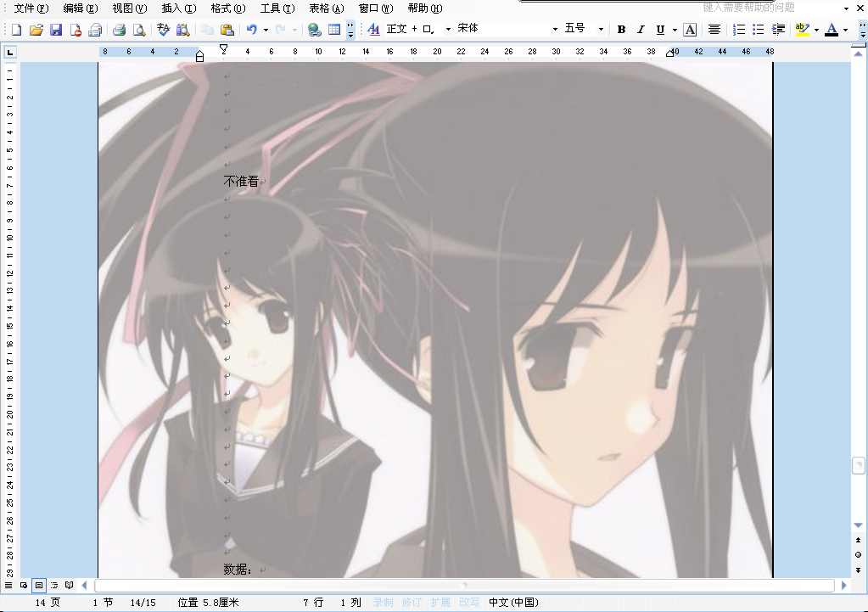Click 中文(中国) language indicator

(513, 602)
